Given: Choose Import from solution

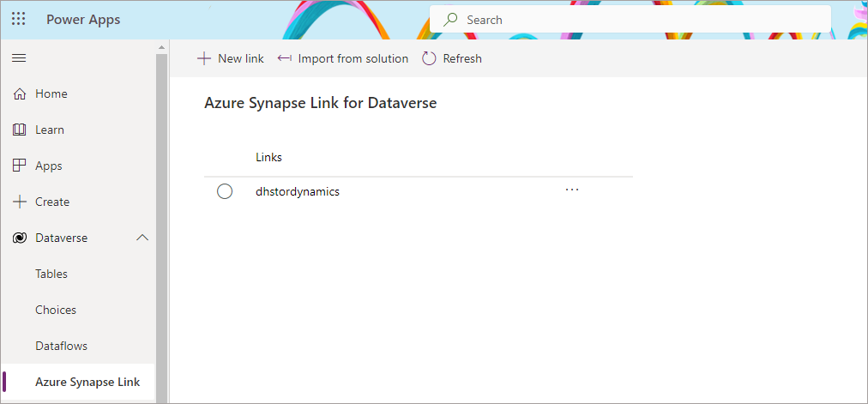Looking at the screenshot, I should pos(343,58).
